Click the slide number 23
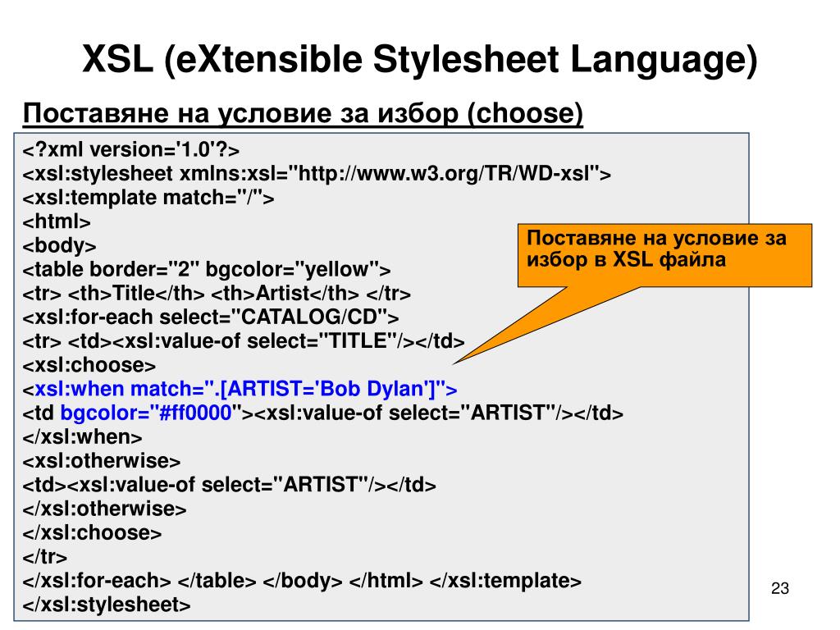The image size is (840, 630). tap(780, 588)
